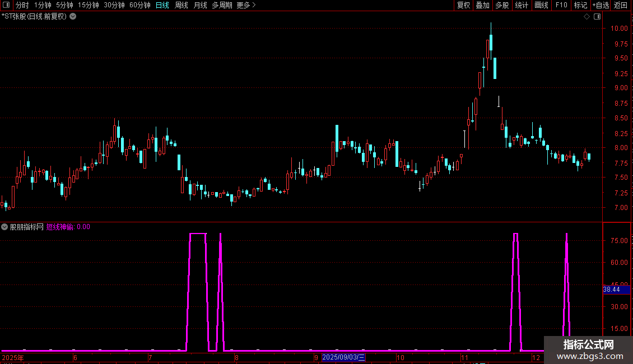Open the 多周期 multi-period view

pos(222,5)
